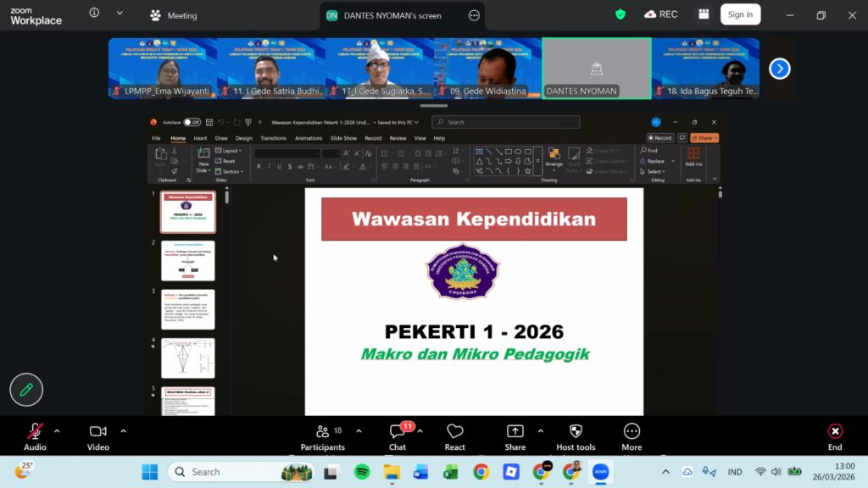This screenshot has height=488, width=868.
Task: Unmute microphone with the Audio button
Action: (x=35, y=435)
